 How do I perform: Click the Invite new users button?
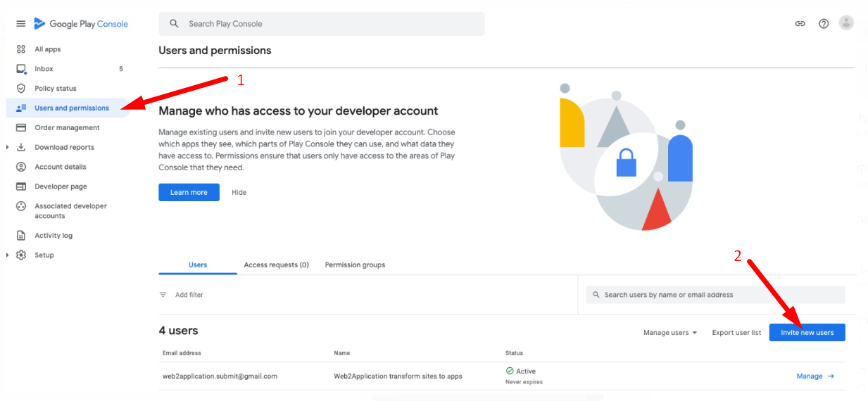tap(807, 333)
